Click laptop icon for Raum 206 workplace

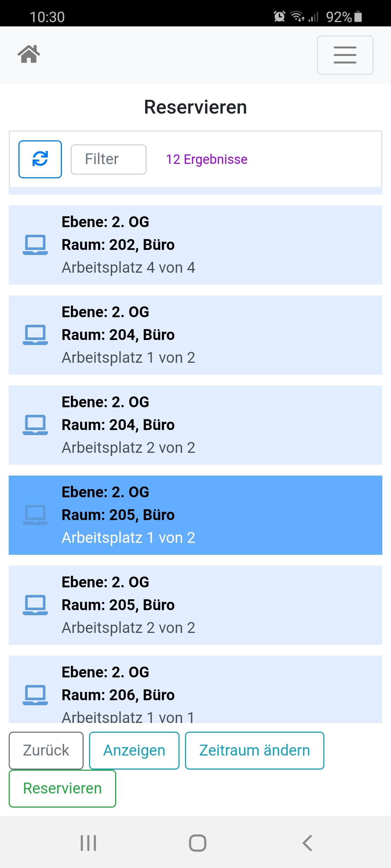point(35,695)
